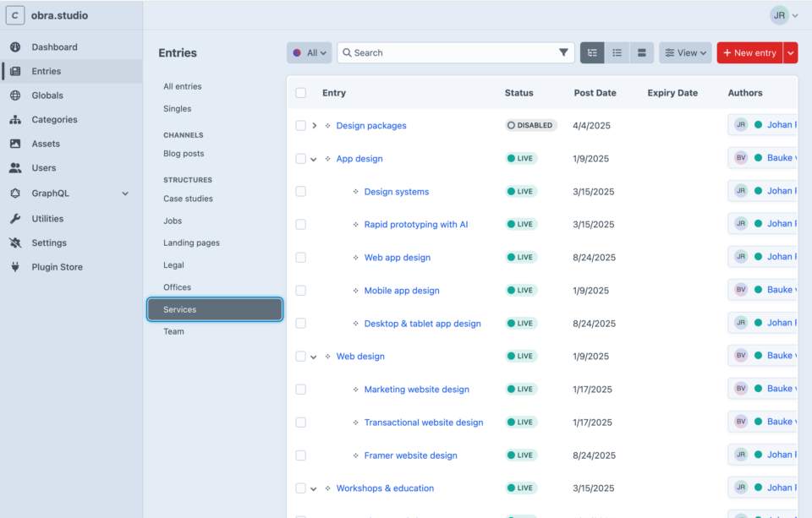
Task: Tick the select-all checkbox in table header
Action: 300,93
